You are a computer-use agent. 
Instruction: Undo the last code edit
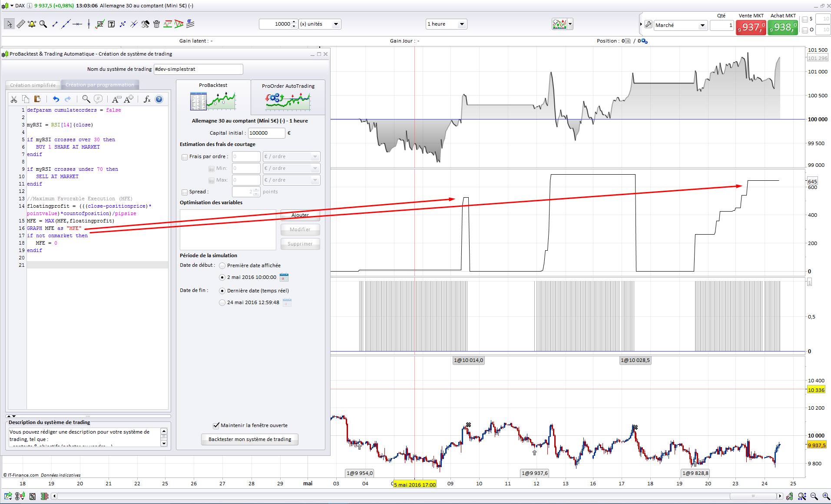click(56, 99)
